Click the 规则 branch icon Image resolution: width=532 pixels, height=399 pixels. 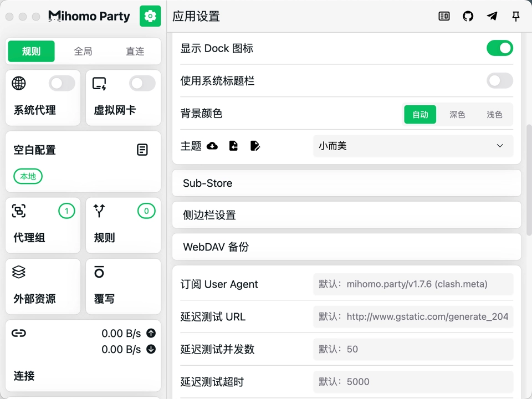(99, 211)
